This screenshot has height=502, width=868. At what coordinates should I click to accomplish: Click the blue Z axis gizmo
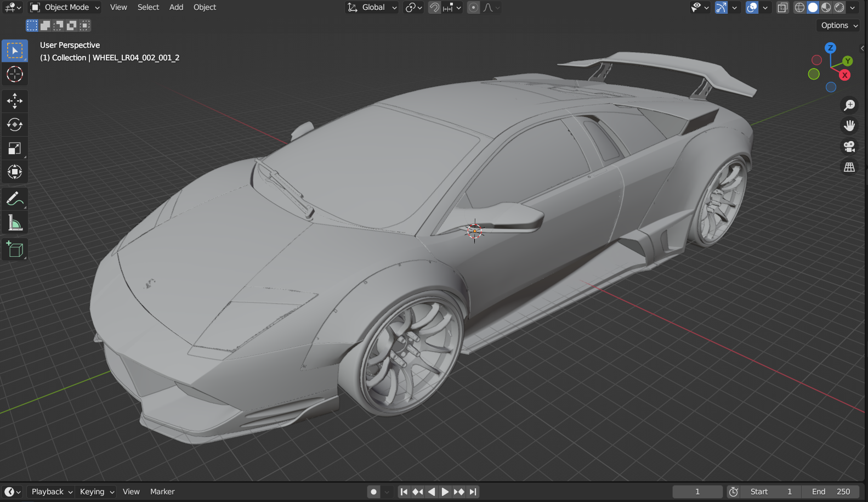click(830, 48)
